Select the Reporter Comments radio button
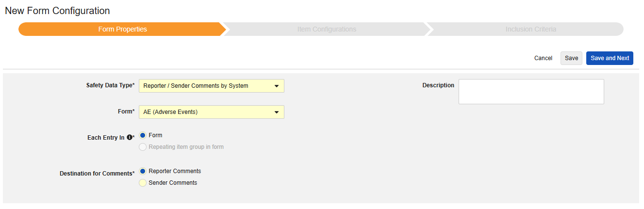The height and width of the screenshot is (209, 644). pyautogui.click(x=143, y=171)
